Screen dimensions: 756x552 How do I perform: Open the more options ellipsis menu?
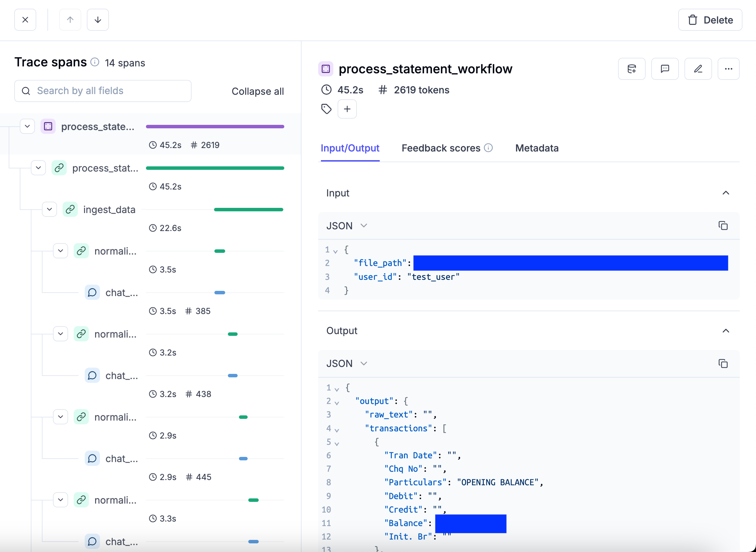[729, 69]
